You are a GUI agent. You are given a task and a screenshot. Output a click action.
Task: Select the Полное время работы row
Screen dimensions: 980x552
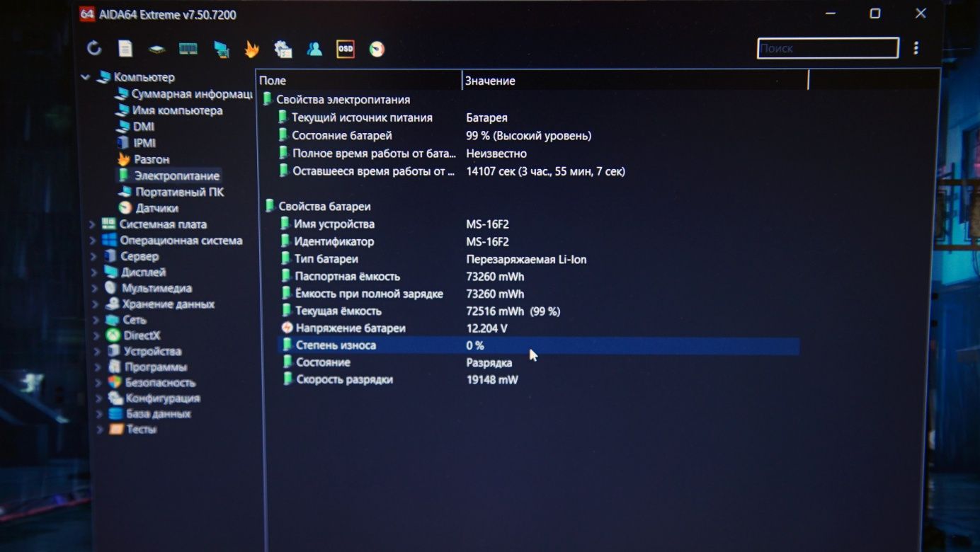[x=538, y=153]
